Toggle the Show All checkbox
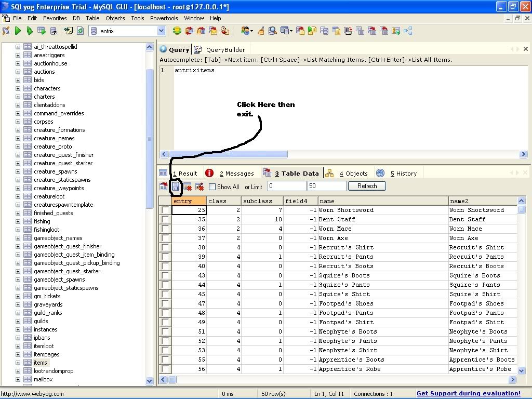Screen dimensions: 532x399 (212, 187)
